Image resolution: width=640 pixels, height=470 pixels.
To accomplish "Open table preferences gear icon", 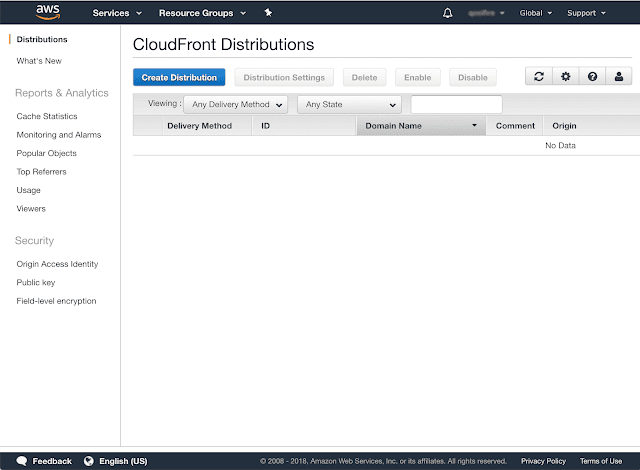I will (x=565, y=76).
